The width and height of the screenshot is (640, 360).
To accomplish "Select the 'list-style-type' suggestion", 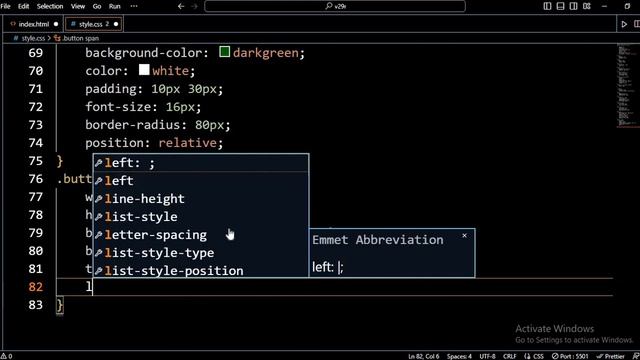I will click(x=201, y=253).
